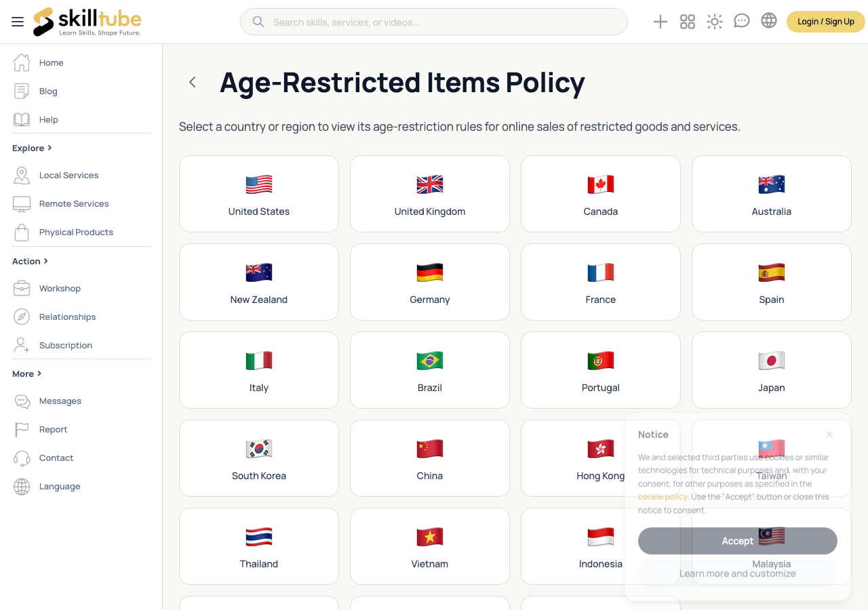Choose the Vietnam country card
This screenshot has width=868, height=610.
(x=430, y=546)
